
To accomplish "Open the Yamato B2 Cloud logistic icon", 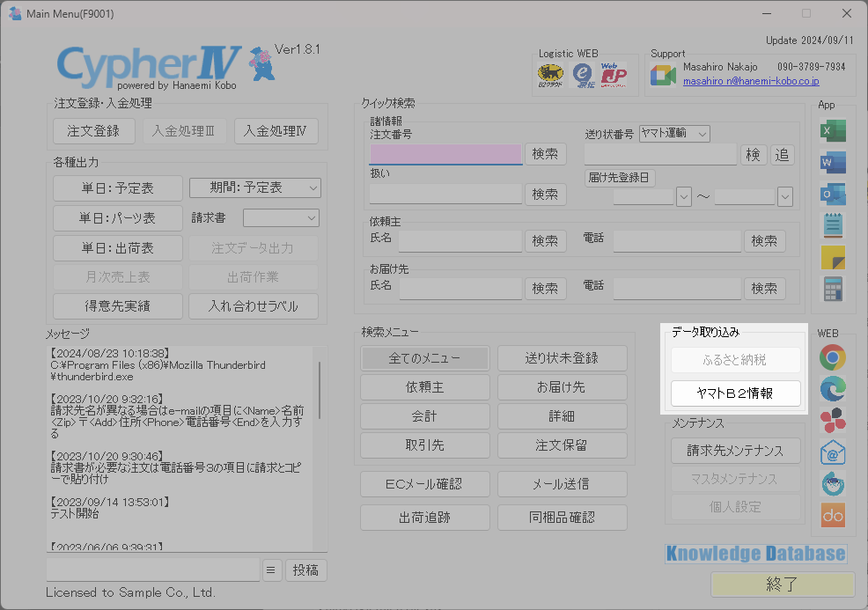I will [549, 76].
